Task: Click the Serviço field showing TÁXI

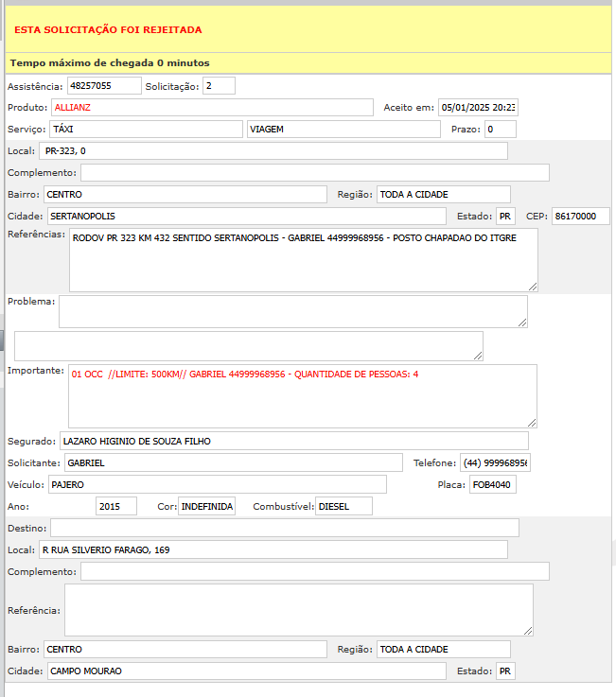Action: (x=145, y=130)
